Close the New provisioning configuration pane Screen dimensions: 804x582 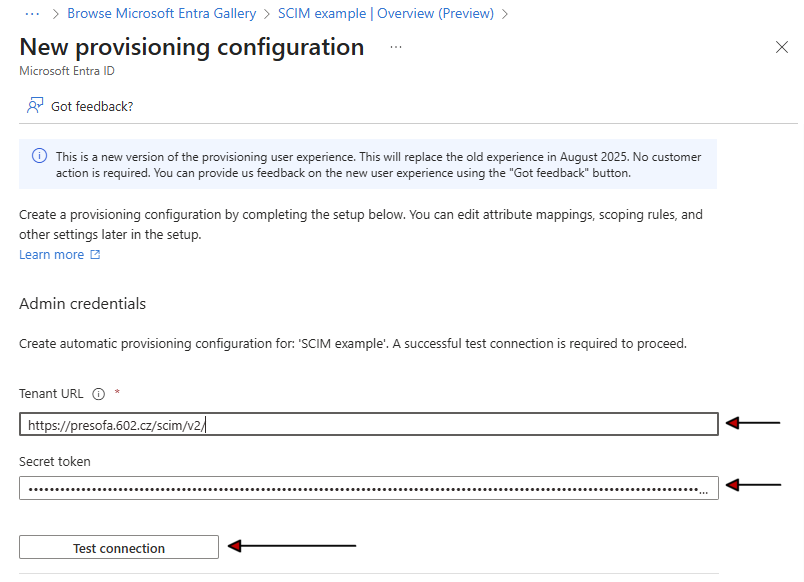(781, 47)
